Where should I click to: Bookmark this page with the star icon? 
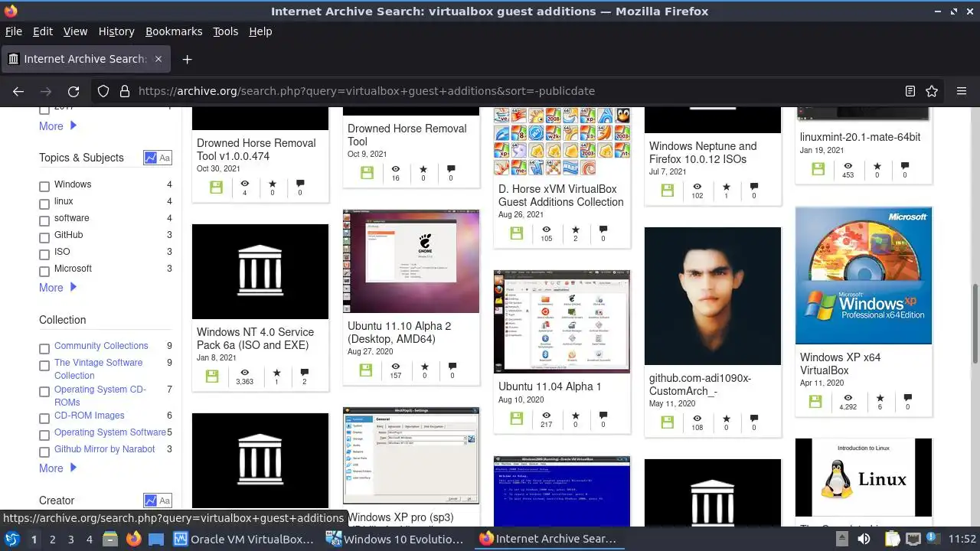click(932, 91)
